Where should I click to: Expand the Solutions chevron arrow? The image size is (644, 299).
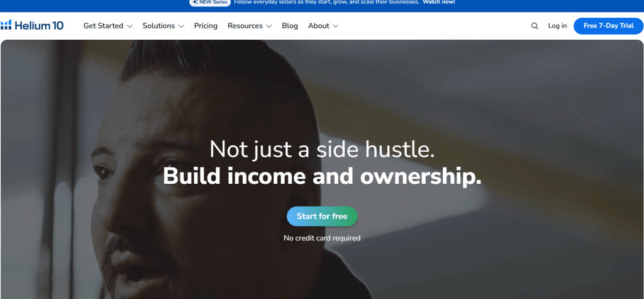(181, 26)
